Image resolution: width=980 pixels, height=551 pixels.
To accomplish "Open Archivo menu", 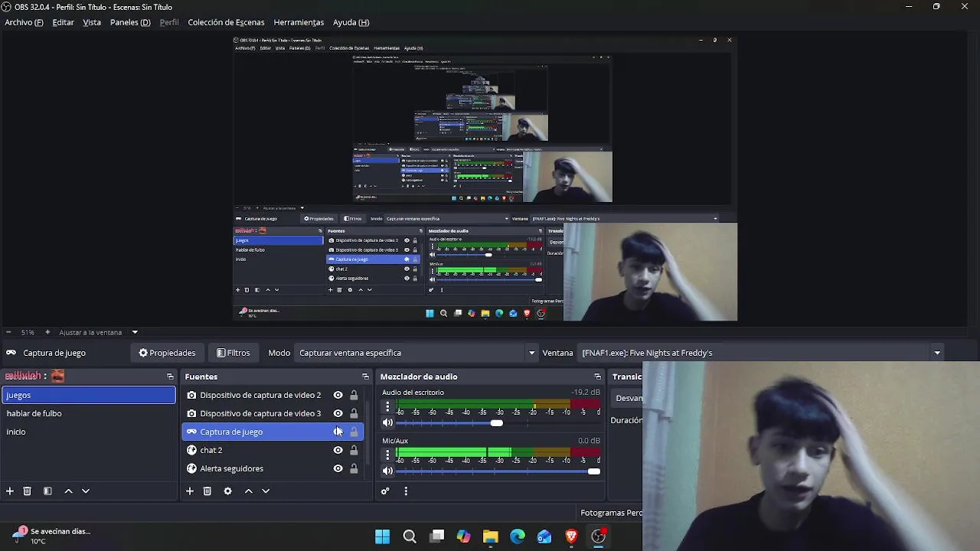I will tap(24, 22).
